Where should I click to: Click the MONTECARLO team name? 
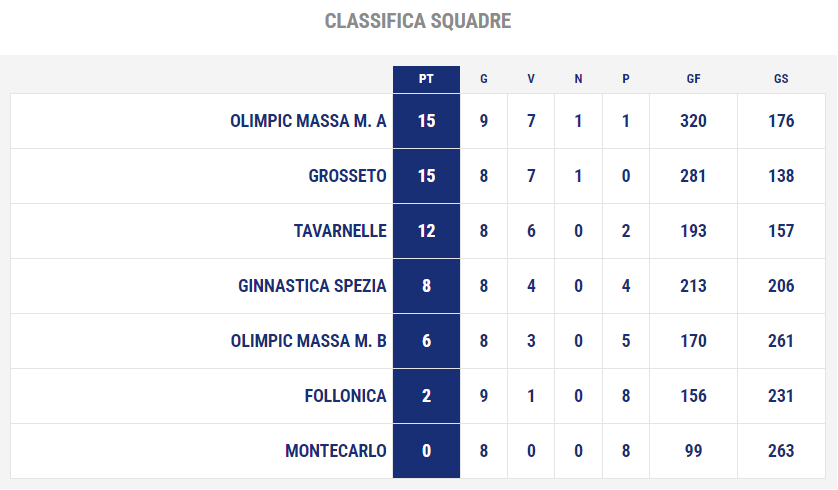click(x=336, y=451)
